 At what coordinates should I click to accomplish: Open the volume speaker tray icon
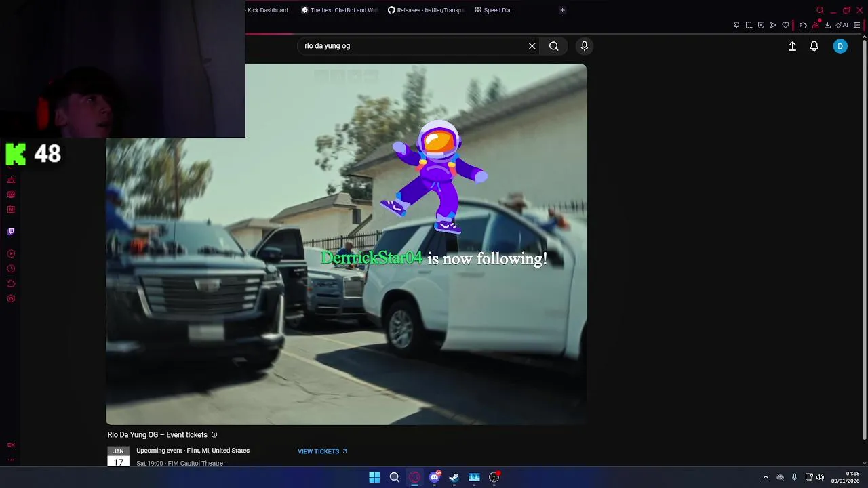820,477
